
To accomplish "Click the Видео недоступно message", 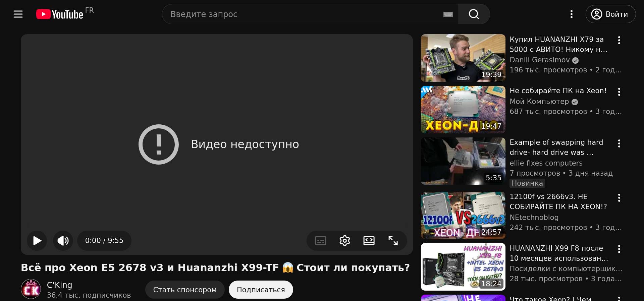I will pyautogui.click(x=245, y=144).
